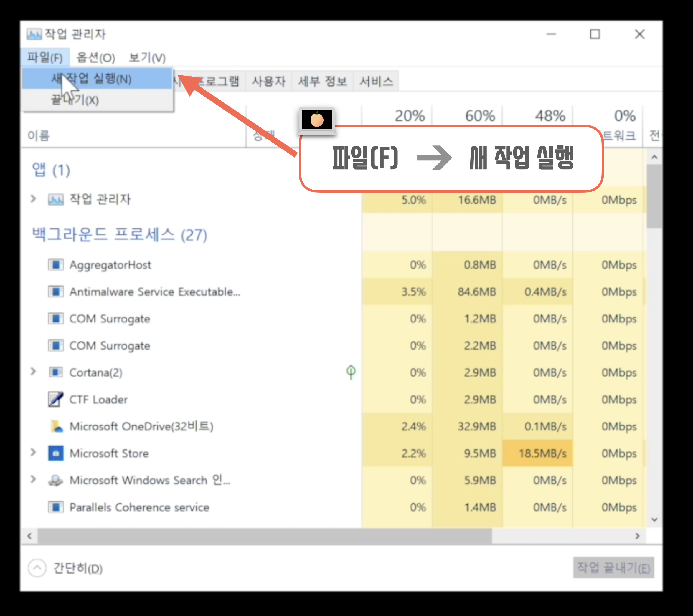Click the 작업 관리자 app row icon
This screenshot has width=693, height=616.
click(56, 199)
